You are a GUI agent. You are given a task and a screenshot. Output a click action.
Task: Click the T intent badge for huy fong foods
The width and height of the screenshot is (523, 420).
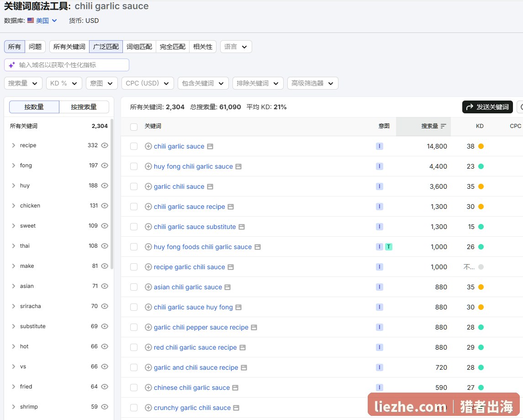pyautogui.click(x=389, y=247)
